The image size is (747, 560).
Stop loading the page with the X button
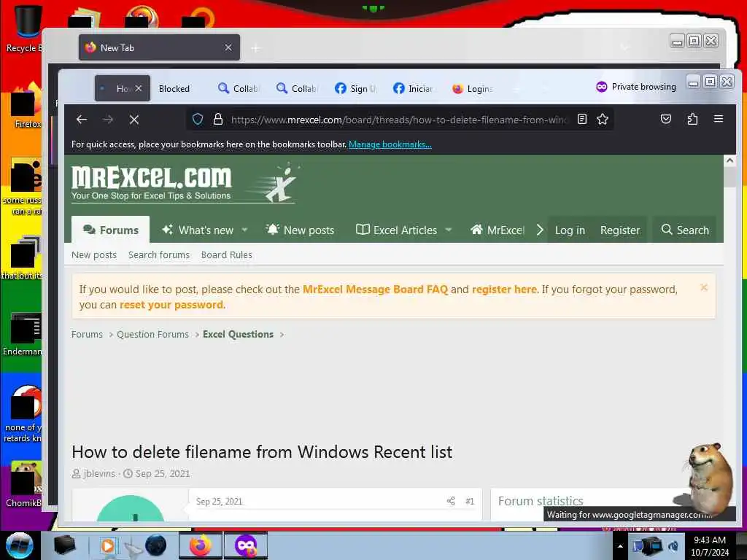[134, 120]
